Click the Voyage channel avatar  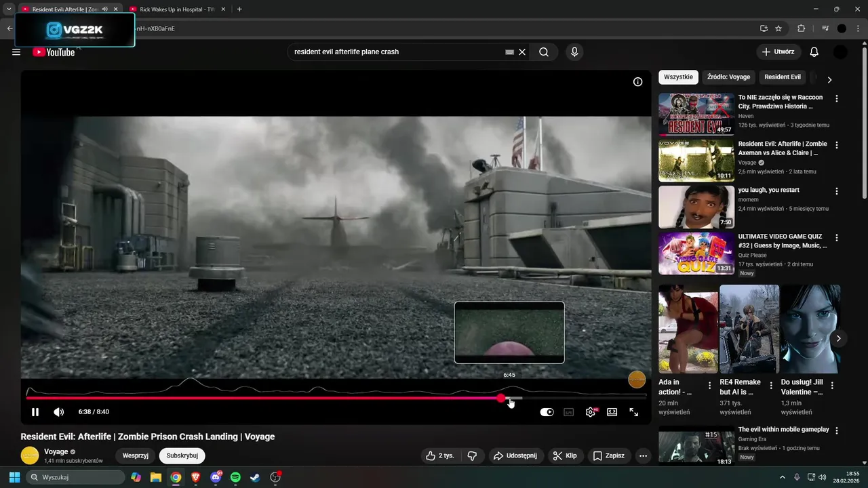[30, 455]
